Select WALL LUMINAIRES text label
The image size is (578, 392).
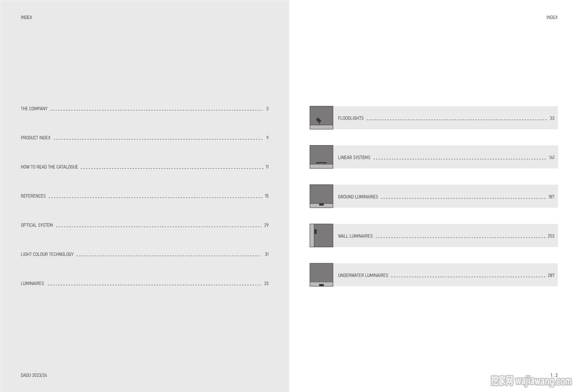pyautogui.click(x=355, y=236)
